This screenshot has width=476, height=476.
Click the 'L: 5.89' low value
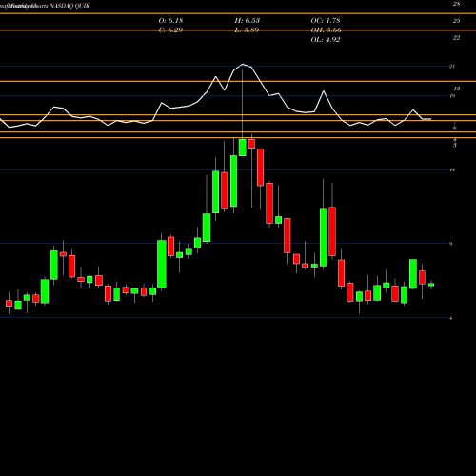(247, 30)
